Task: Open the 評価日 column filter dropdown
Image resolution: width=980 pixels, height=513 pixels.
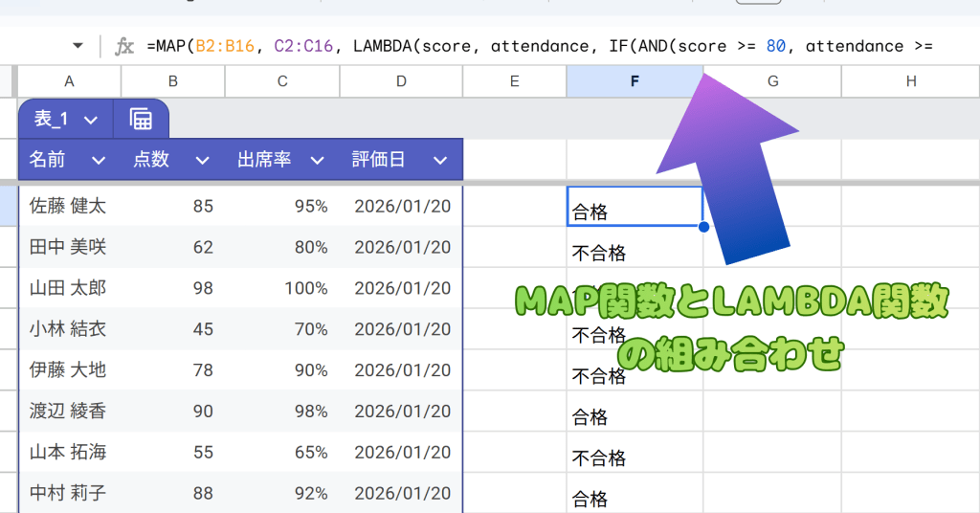Action: (x=440, y=161)
